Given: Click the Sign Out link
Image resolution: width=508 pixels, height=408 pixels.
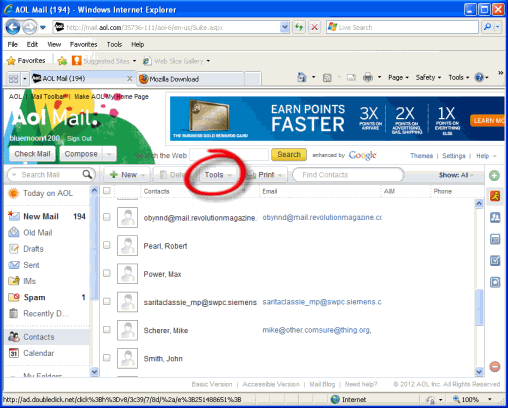Looking at the screenshot, I should pyautogui.click(x=79, y=139).
